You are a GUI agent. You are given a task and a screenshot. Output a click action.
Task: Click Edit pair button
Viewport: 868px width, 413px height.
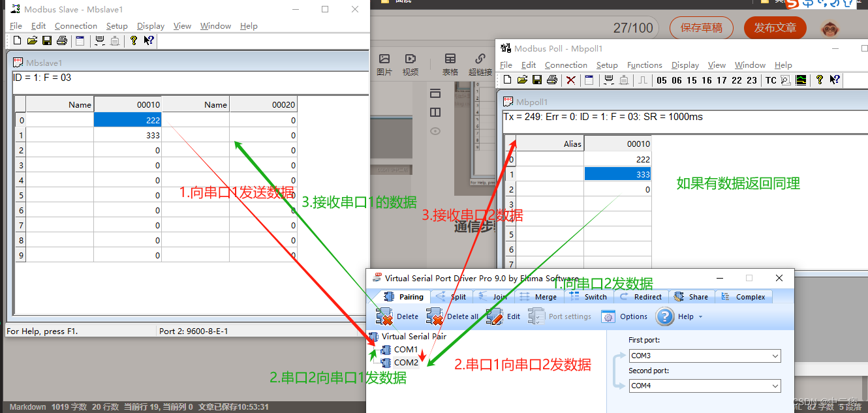tap(503, 317)
